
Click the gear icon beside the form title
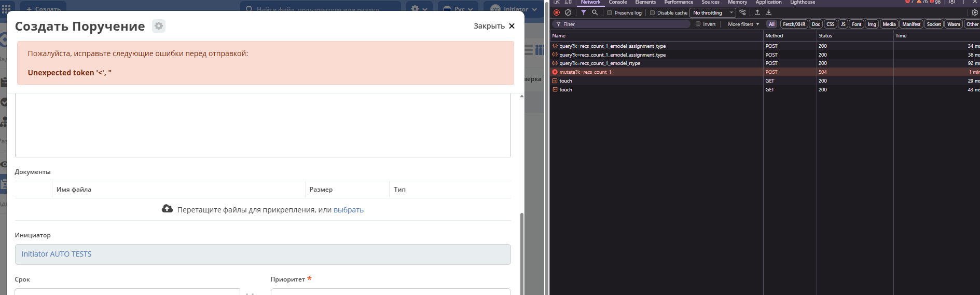[159, 26]
